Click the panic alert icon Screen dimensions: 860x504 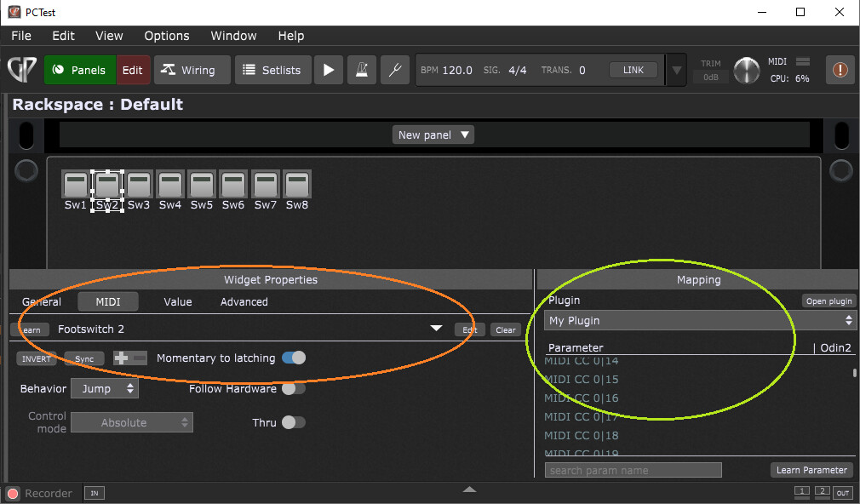(840, 70)
